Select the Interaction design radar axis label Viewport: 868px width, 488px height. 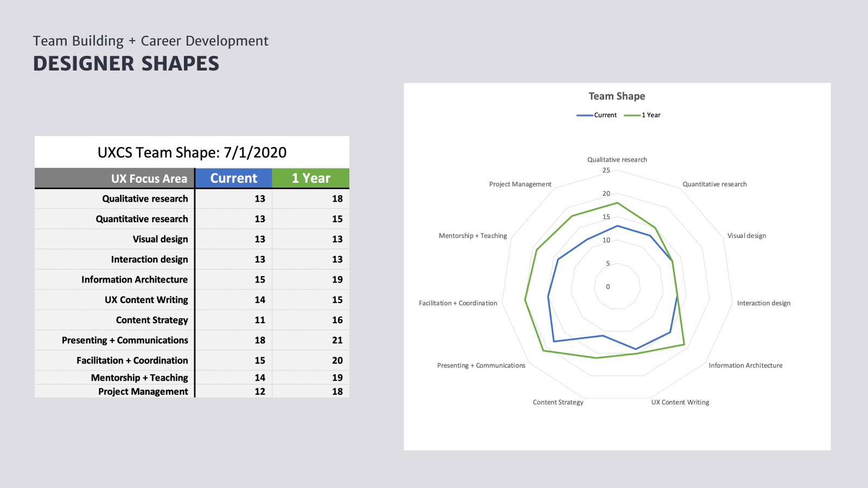click(x=763, y=303)
